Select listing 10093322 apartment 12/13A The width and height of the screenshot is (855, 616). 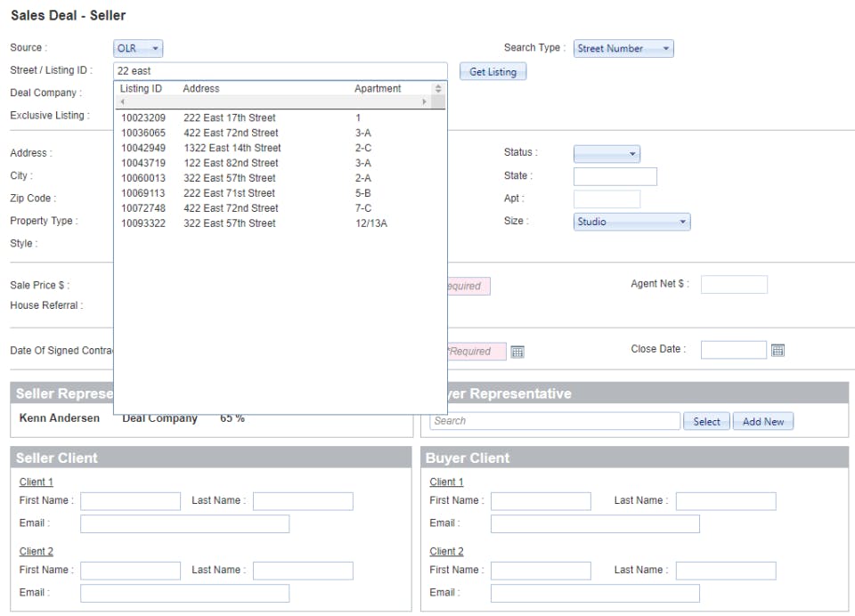click(x=281, y=223)
